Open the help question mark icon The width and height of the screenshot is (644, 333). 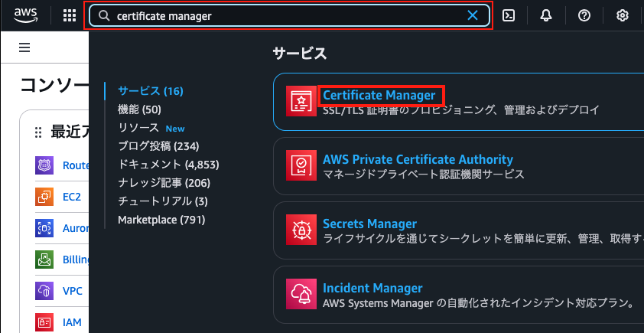tap(584, 15)
